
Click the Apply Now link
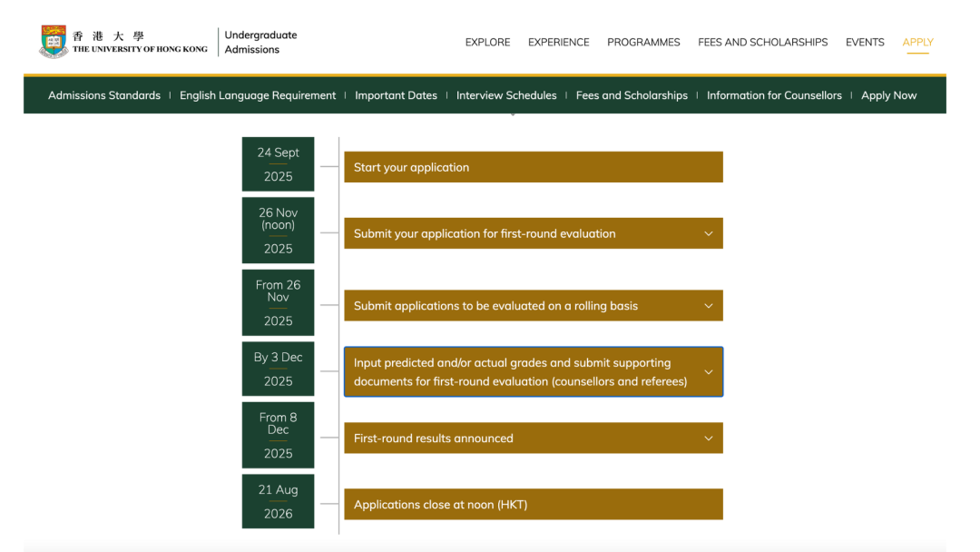(x=888, y=95)
